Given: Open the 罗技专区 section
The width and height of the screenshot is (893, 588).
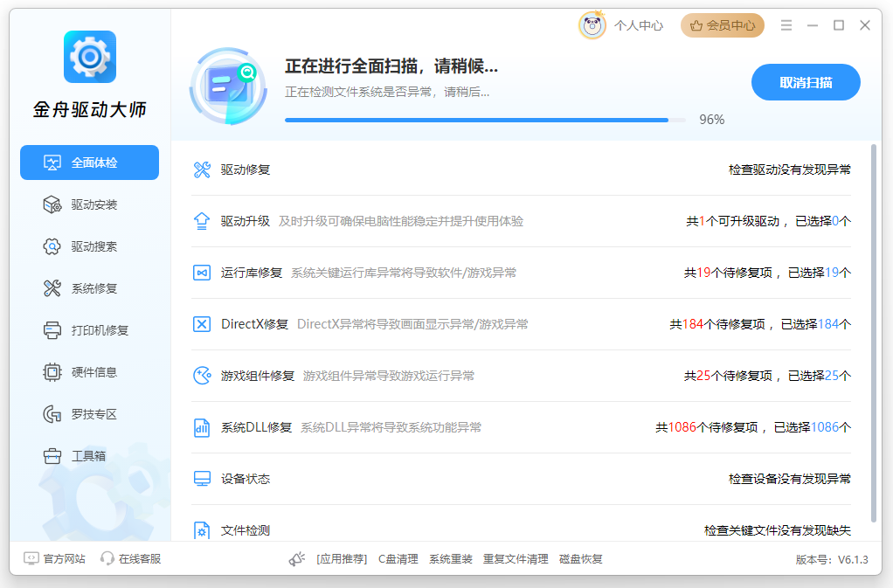Looking at the screenshot, I should coord(89,414).
